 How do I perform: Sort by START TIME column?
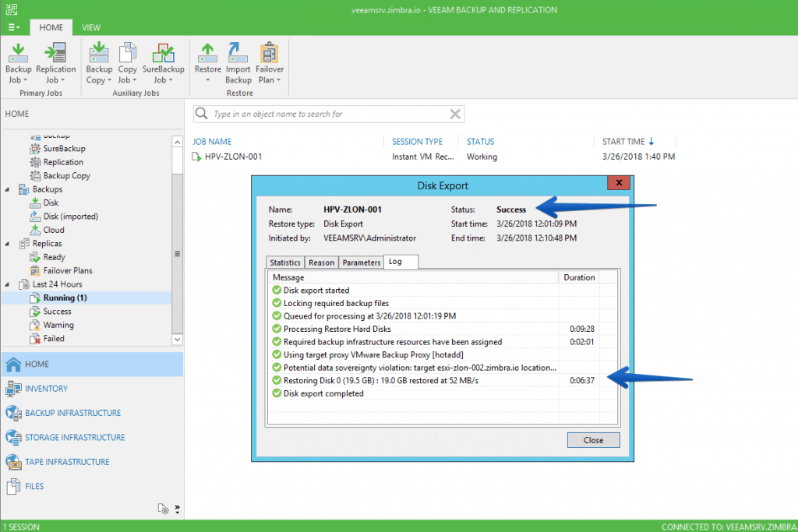click(x=628, y=142)
